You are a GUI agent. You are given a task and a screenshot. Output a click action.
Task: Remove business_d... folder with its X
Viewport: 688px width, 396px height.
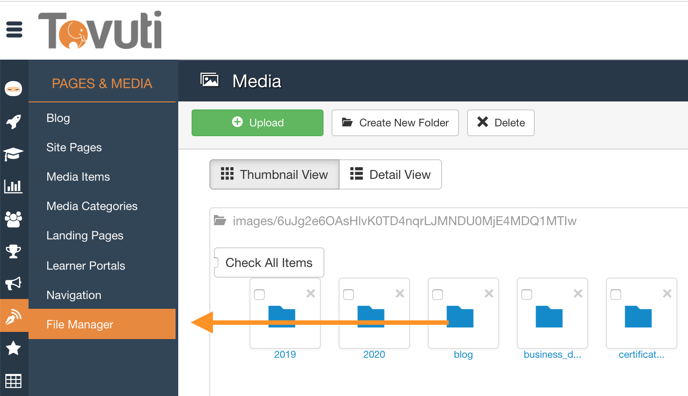coord(578,293)
